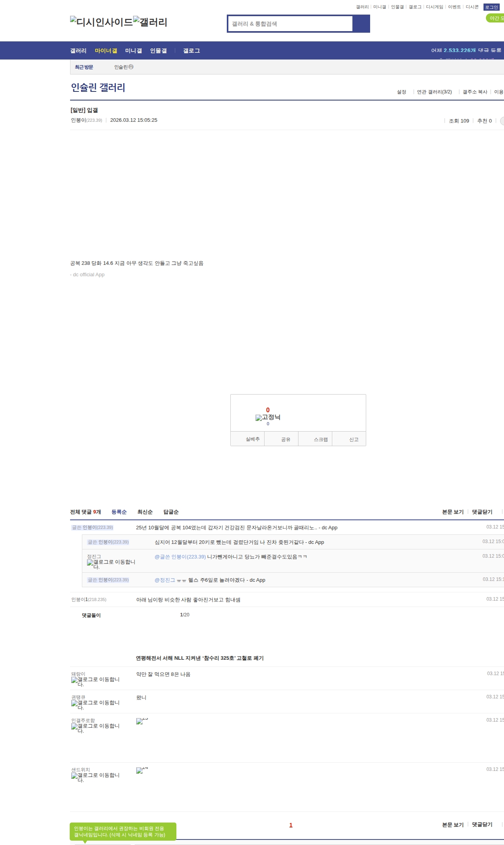The image size is (504, 845).
Task: Click the 로그인 button
Action: point(491,7)
